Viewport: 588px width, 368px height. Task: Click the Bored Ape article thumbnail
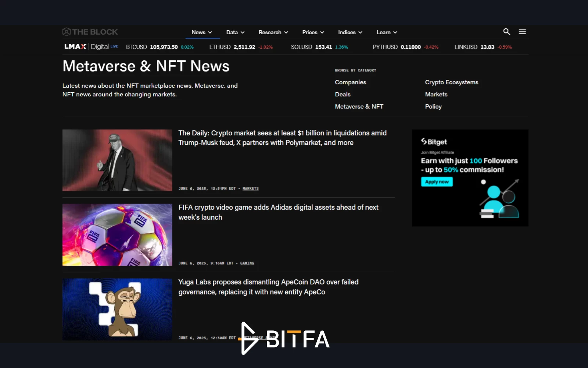click(x=117, y=309)
